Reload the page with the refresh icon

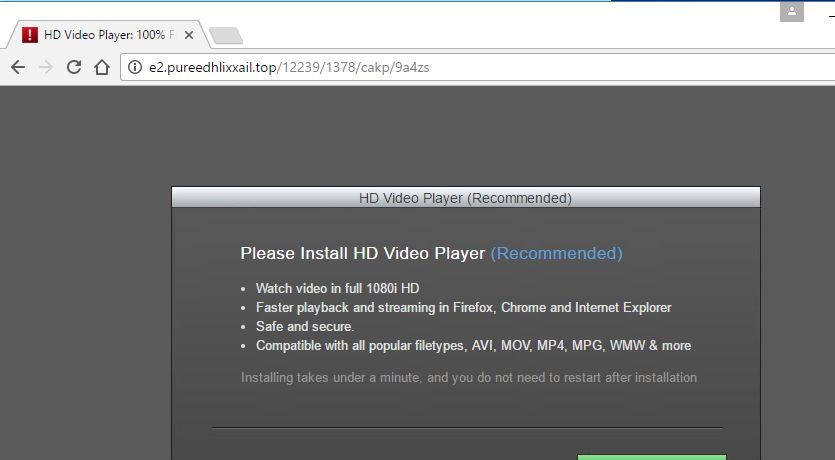coord(74,67)
